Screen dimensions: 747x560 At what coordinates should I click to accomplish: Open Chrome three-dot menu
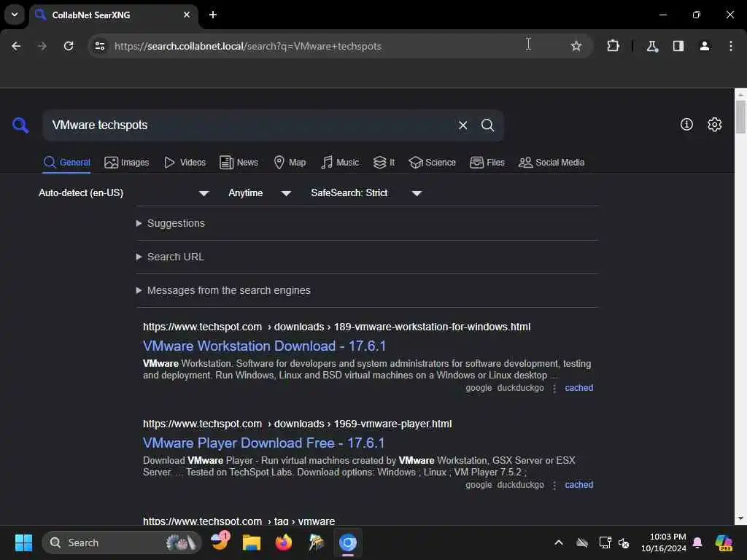(731, 46)
